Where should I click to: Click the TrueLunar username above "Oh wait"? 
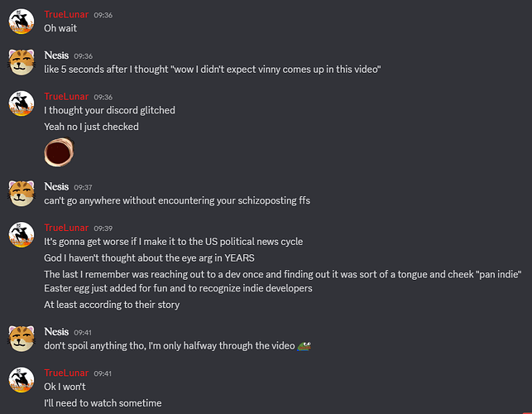(x=65, y=13)
